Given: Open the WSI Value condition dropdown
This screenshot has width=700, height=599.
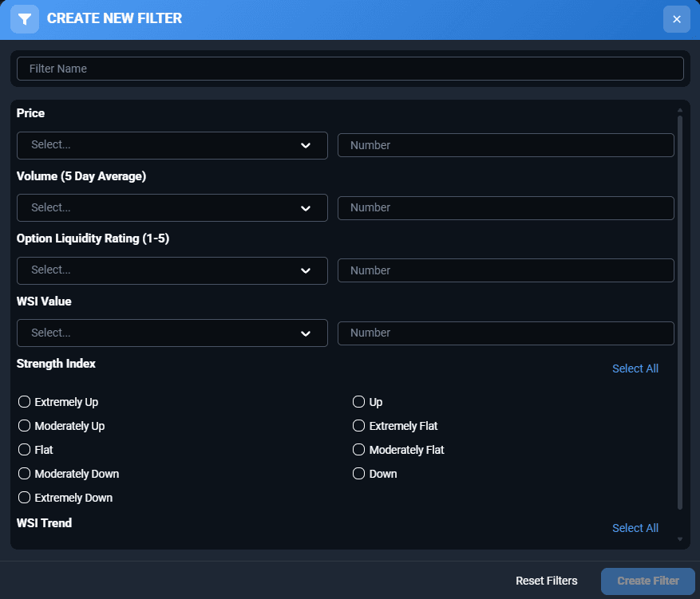Looking at the screenshot, I should 172,333.
